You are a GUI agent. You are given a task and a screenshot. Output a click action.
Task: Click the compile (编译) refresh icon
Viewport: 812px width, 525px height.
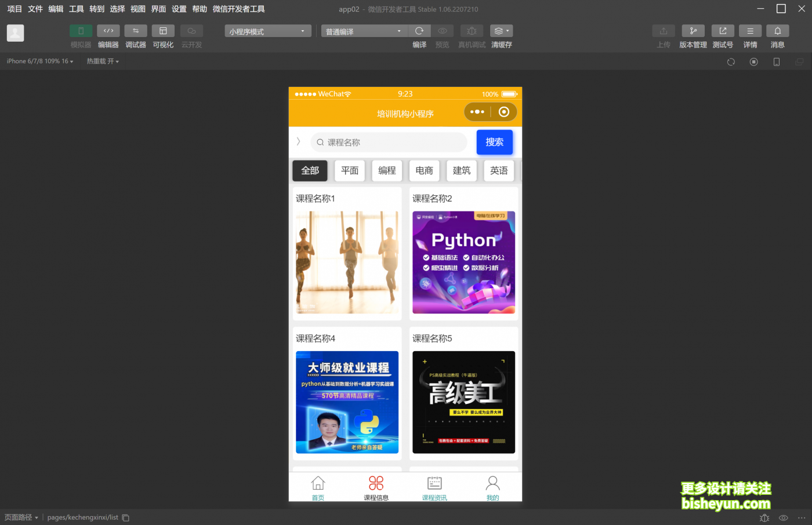(x=419, y=31)
